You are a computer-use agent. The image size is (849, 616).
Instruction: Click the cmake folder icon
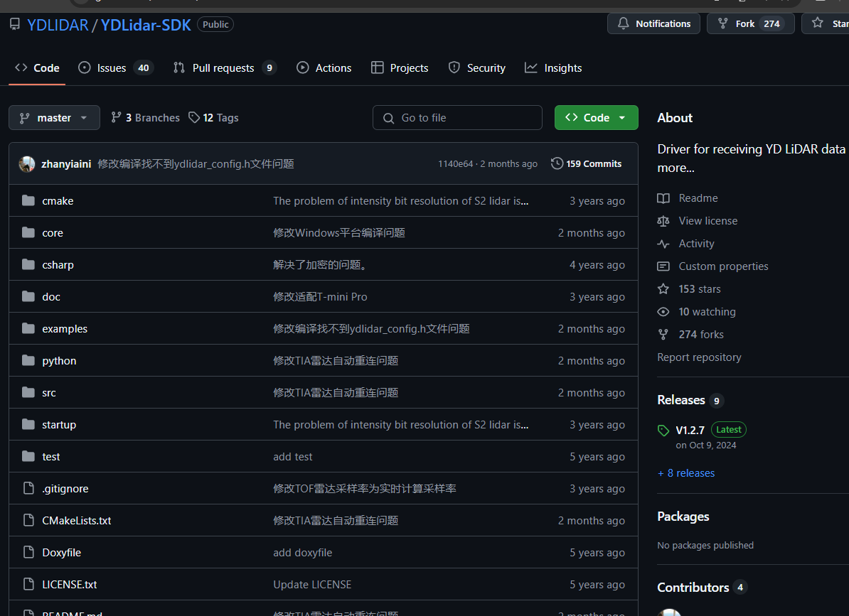[28, 200]
